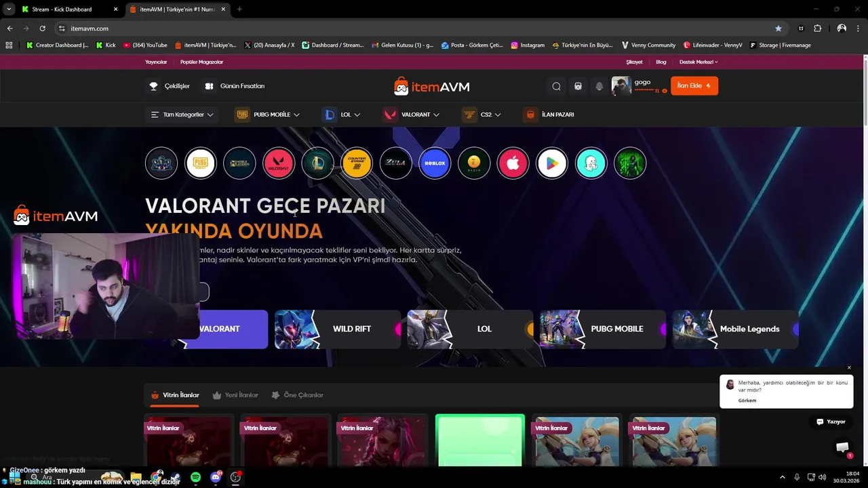The width and height of the screenshot is (868, 488).
Task: Expand the Destek Merkezi dropdown
Action: click(x=698, y=62)
